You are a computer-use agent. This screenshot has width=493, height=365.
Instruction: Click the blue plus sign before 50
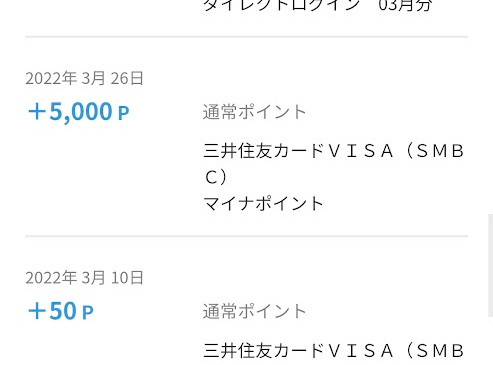37,311
